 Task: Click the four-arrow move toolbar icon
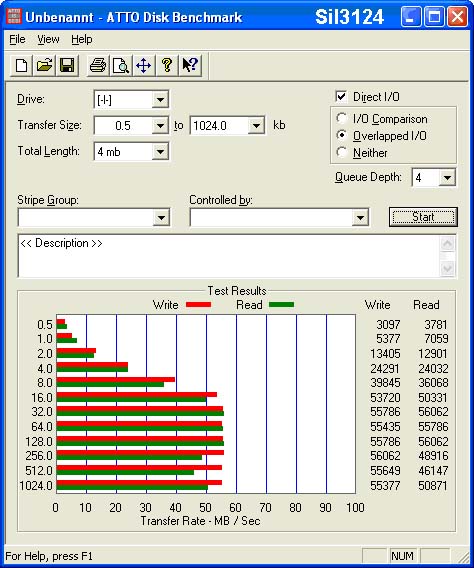(144, 66)
